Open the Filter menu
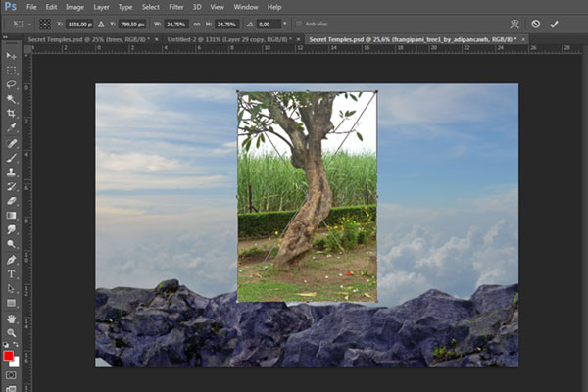 point(176,7)
